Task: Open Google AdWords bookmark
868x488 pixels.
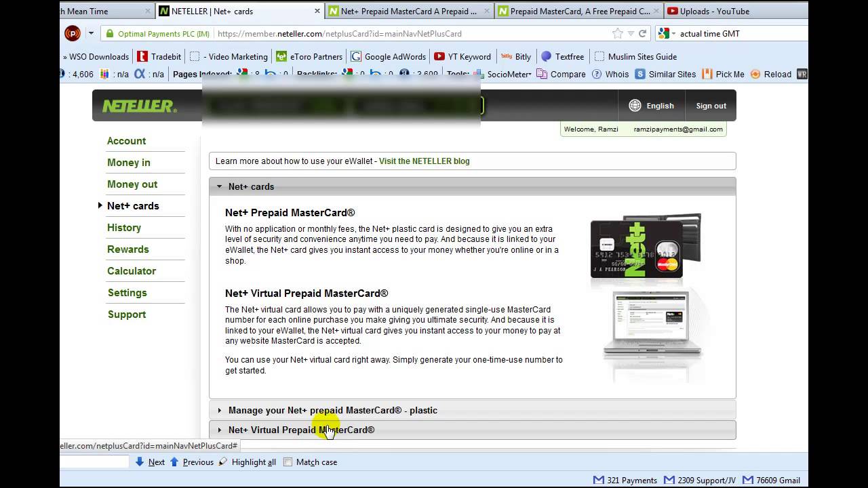Action: [x=389, y=56]
